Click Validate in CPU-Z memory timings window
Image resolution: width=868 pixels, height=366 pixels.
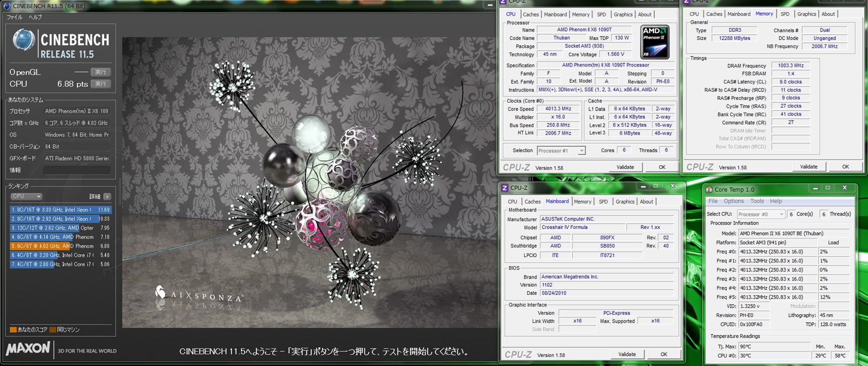[x=809, y=166]
